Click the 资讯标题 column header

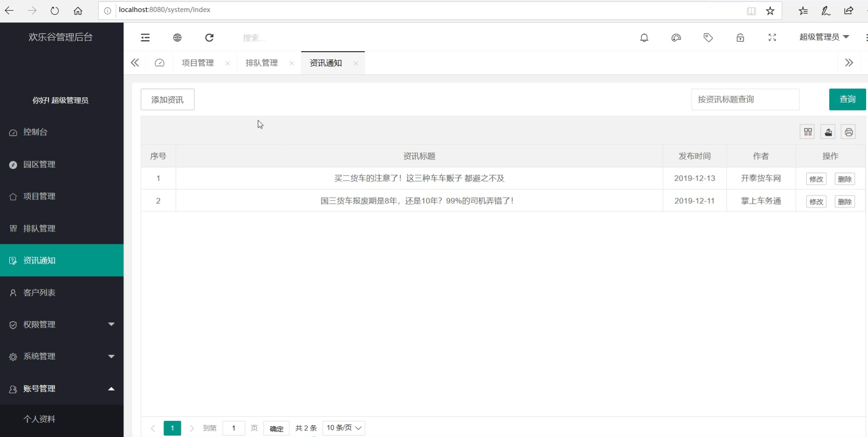coord(419,156)
